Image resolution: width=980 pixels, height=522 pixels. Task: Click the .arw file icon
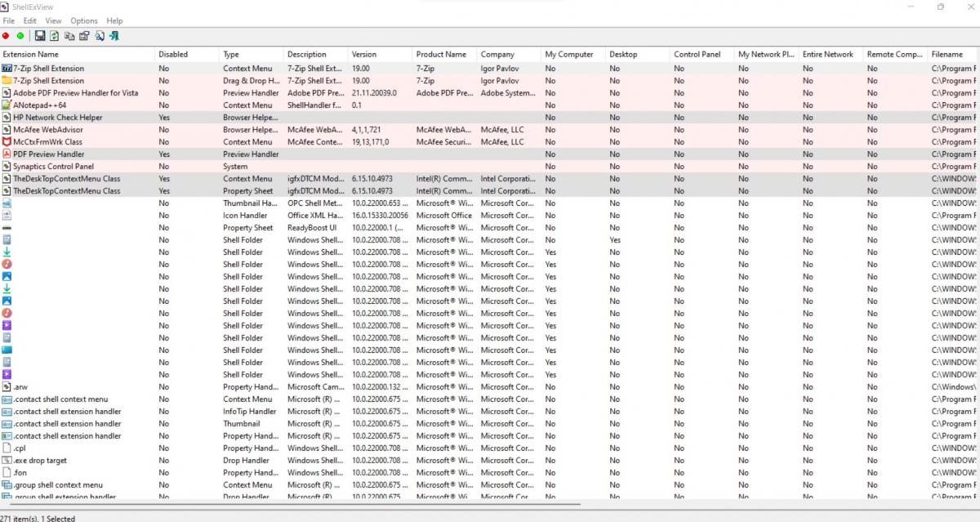click(7, 387)
